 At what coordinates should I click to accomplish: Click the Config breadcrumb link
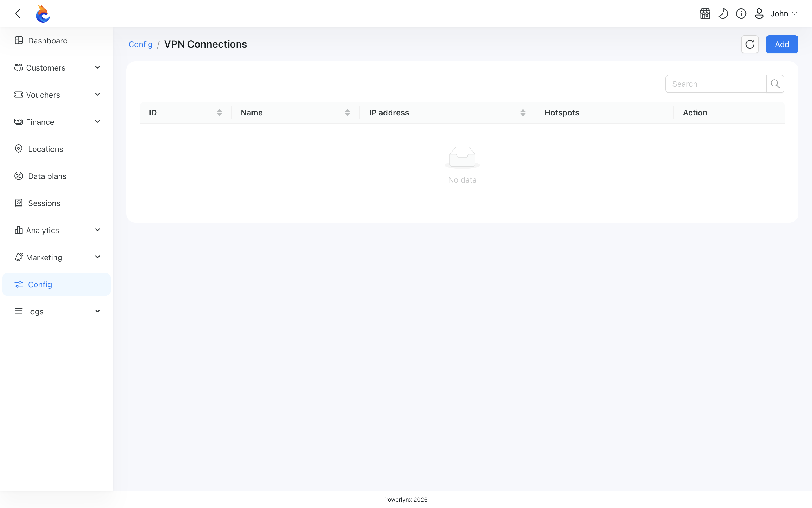coord(141,44)
